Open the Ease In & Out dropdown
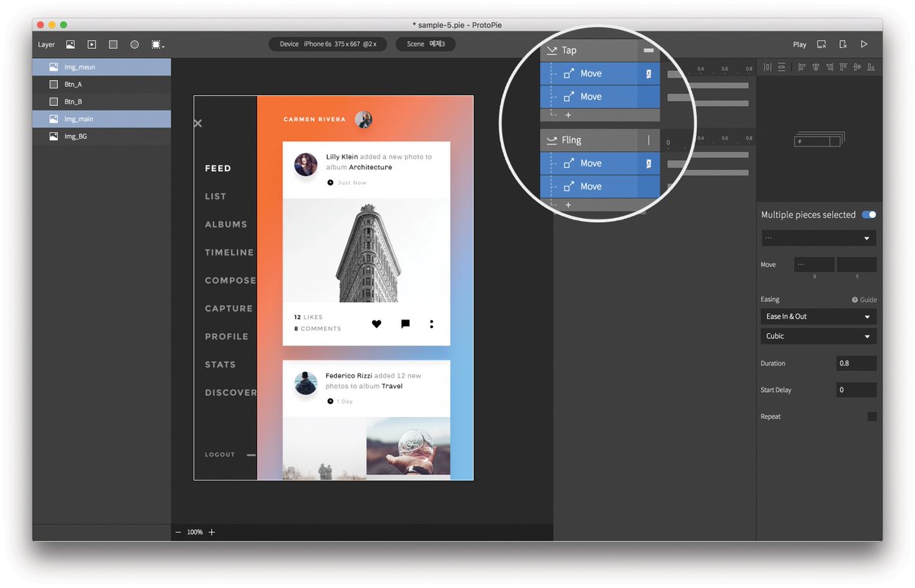This screenshot has height=588, width=915. [x=818, y=316]
